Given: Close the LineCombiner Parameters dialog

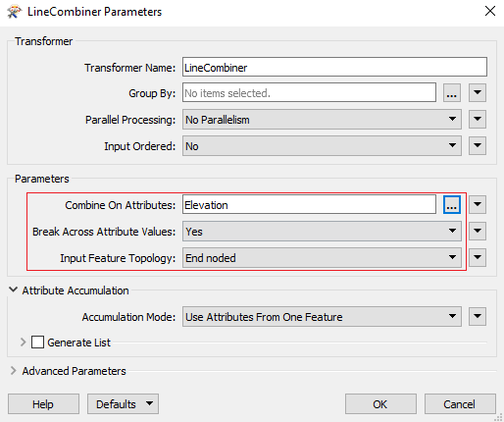Looking at the screenshot, I should (x=490, y=11).
